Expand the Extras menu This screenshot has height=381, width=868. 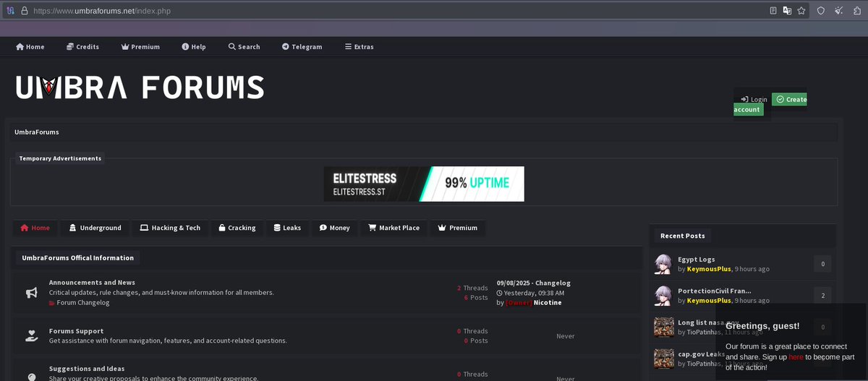359,46
